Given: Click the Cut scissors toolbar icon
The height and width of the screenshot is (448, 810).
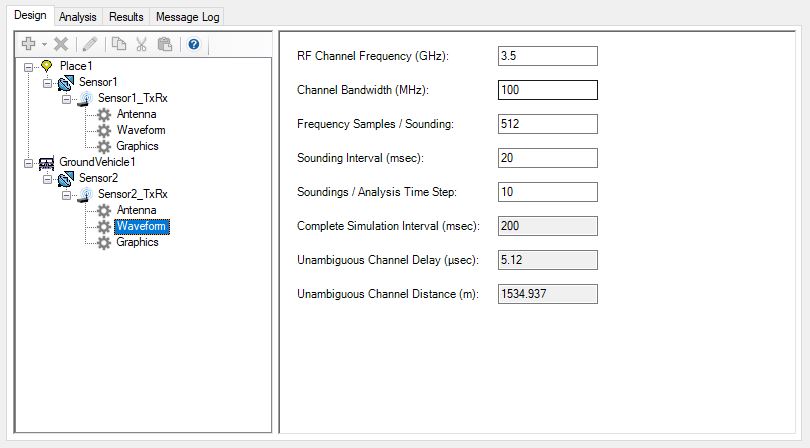Looking at the screenshot, I should coord(142,44).
